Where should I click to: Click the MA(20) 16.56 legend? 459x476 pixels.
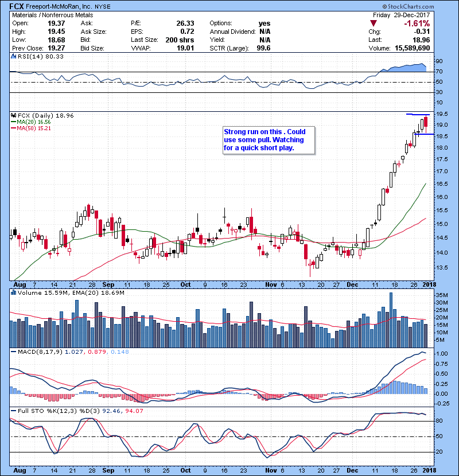click(31, 122)
